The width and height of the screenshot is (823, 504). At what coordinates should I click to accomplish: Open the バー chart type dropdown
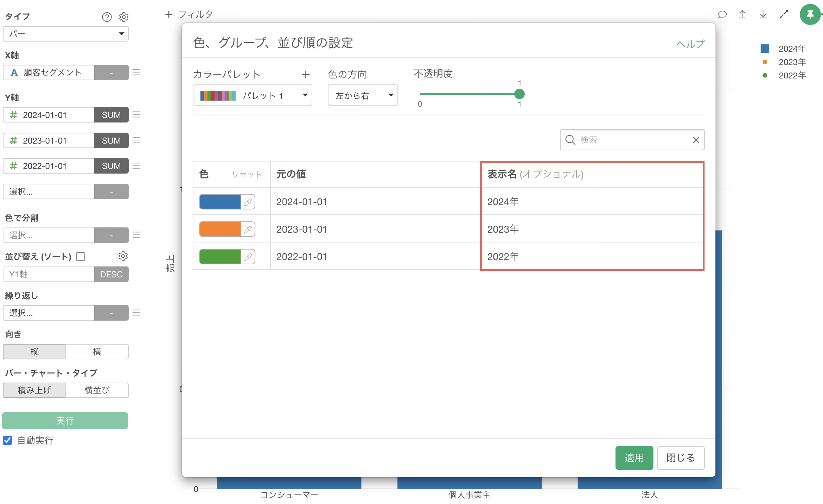pyautogui.click(x=66, y=34)
